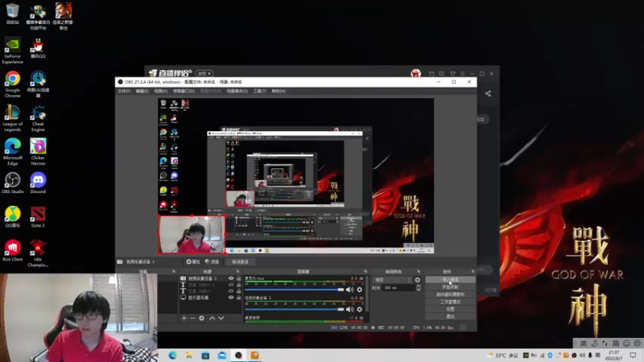Image resolution: width=644 pixels, height=362 pixels.
Task: Open the QQ Music desktop icon
Action: coord(12,216)
